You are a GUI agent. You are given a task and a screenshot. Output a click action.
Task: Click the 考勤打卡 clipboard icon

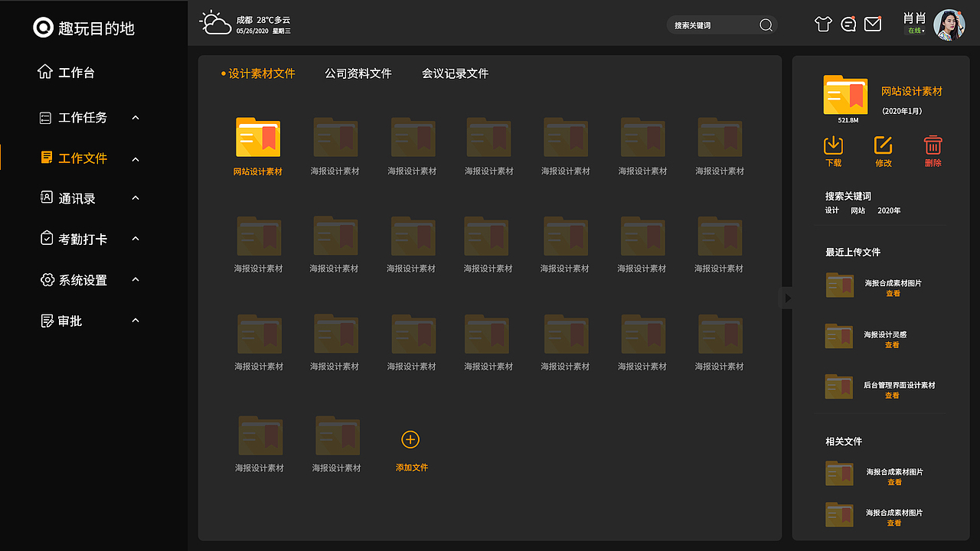point(46,238)
